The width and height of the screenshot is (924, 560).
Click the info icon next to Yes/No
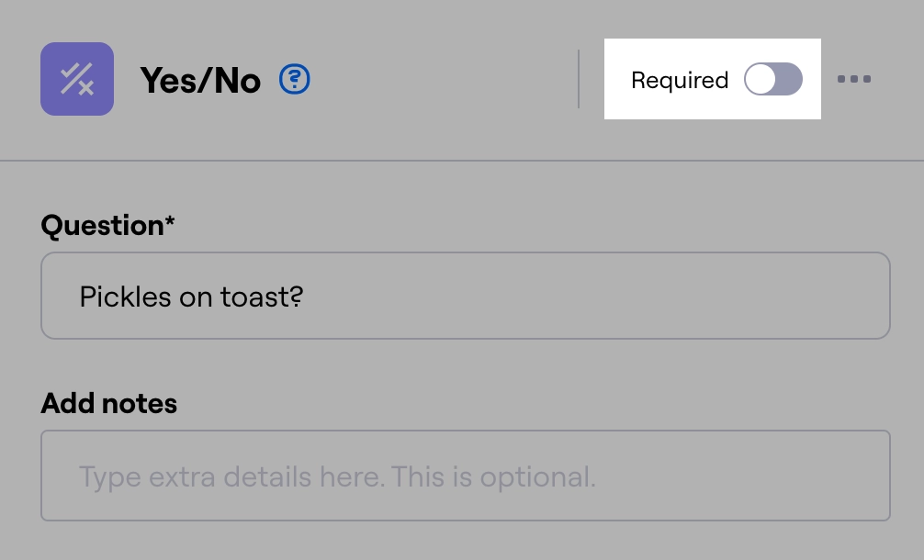point(295,79)
